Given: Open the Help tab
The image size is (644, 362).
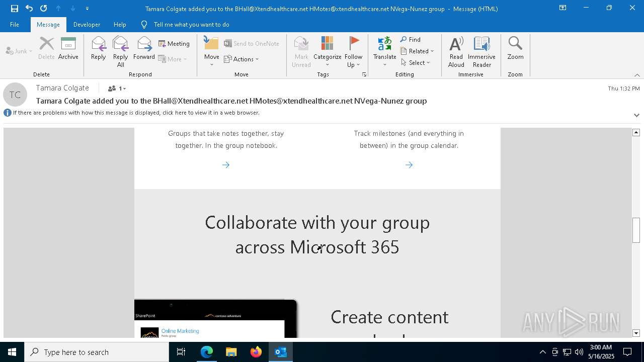Looking at the screenshot, I should [x=120, y=24].
